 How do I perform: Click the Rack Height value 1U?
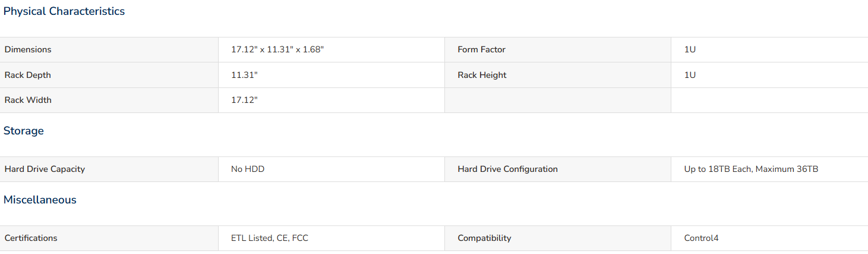point(690,75)
